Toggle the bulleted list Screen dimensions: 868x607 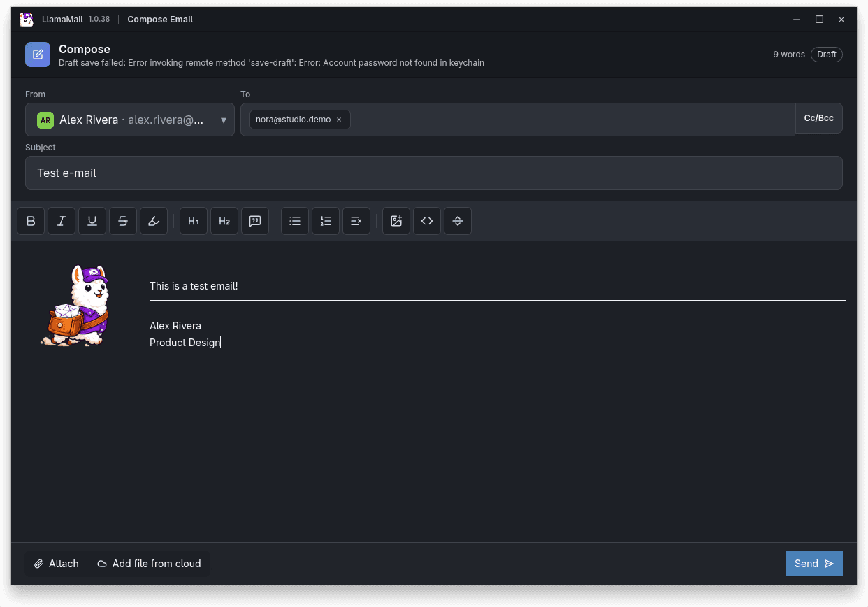coord(294,221)
